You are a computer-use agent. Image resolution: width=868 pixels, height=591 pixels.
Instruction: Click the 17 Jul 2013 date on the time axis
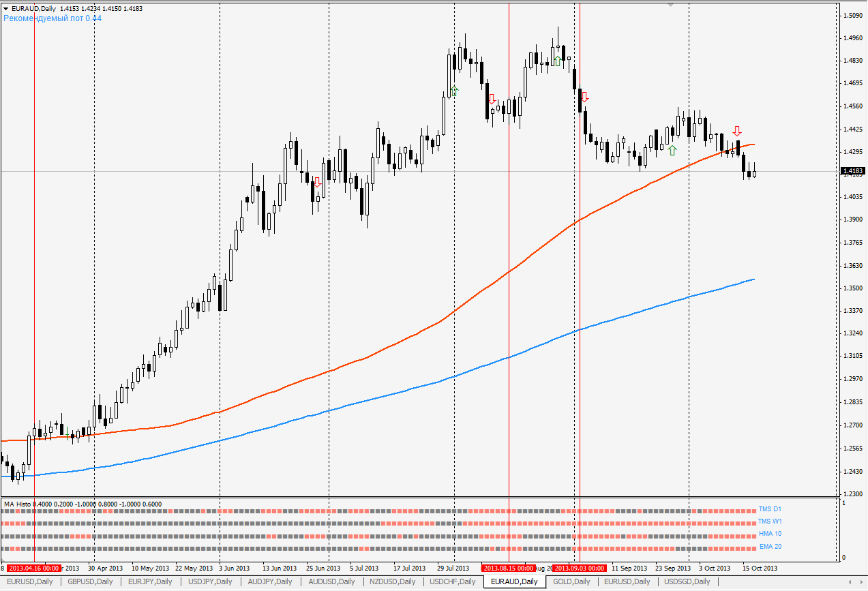click(x=411, y=568)
